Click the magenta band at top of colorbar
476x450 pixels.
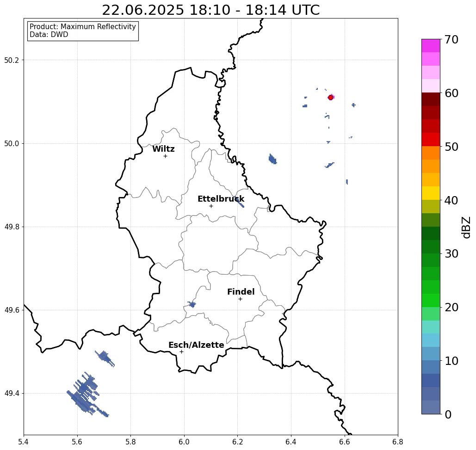pyautogui.click(x=431, y=46)
